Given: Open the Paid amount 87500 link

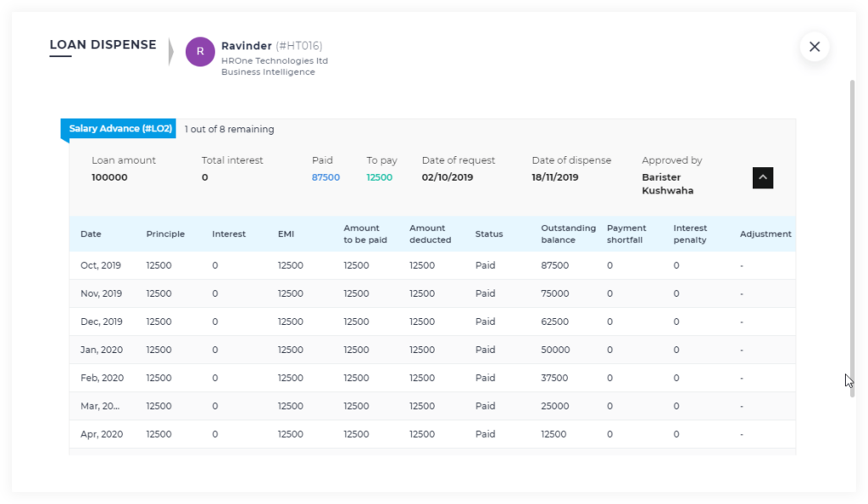Looking at the screenshot, I should click(325, 176).
